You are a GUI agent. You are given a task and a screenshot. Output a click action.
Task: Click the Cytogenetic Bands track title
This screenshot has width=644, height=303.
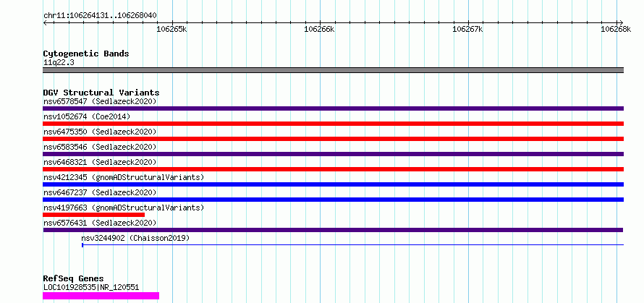(x=86, y=54)
